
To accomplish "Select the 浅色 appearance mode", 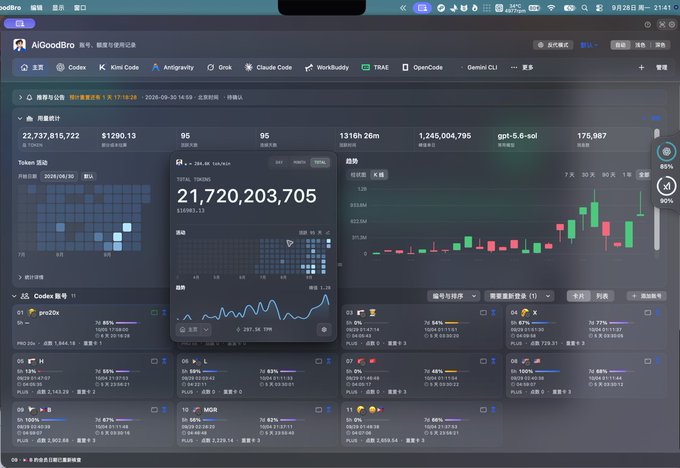I will coord(640,45).
